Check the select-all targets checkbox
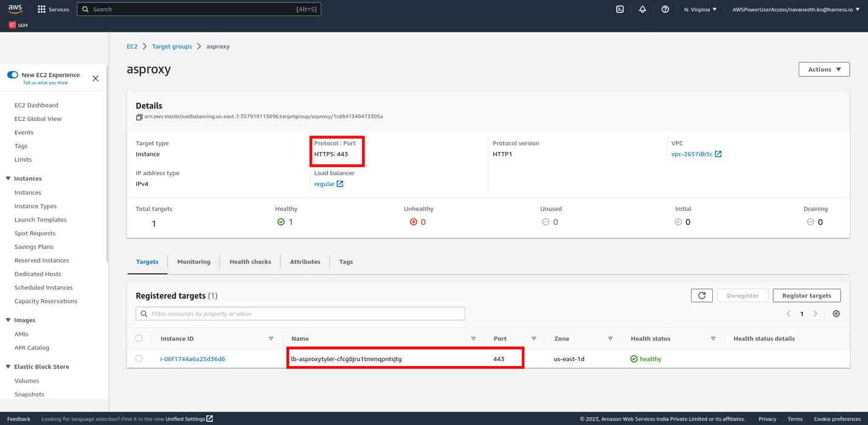This screenshot has height=425, width=868. (x=139, y=338)
